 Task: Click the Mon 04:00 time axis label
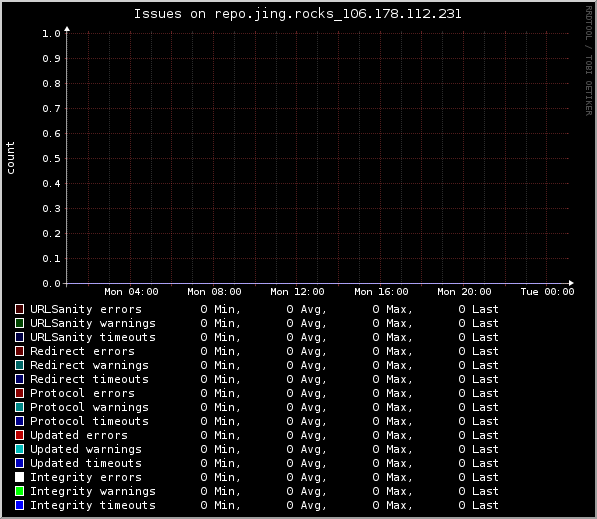131,292
